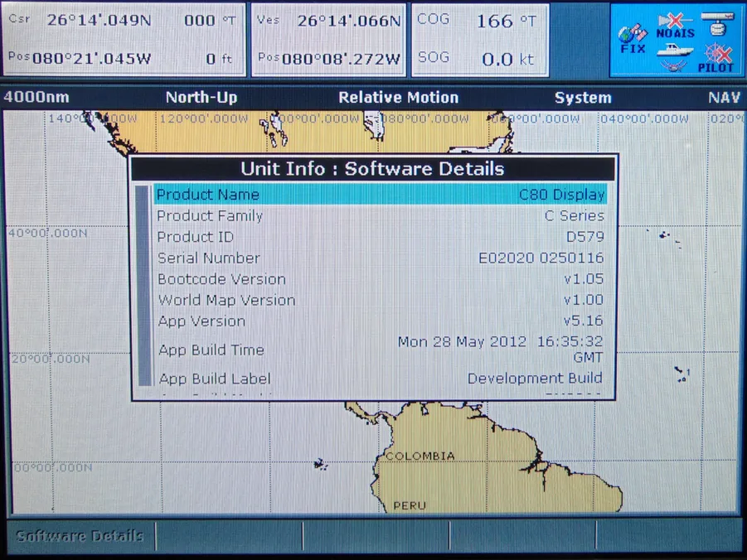Toggle North-Up chart orientation
Viewport: 747px width, 560px height.
pos(201,97)
